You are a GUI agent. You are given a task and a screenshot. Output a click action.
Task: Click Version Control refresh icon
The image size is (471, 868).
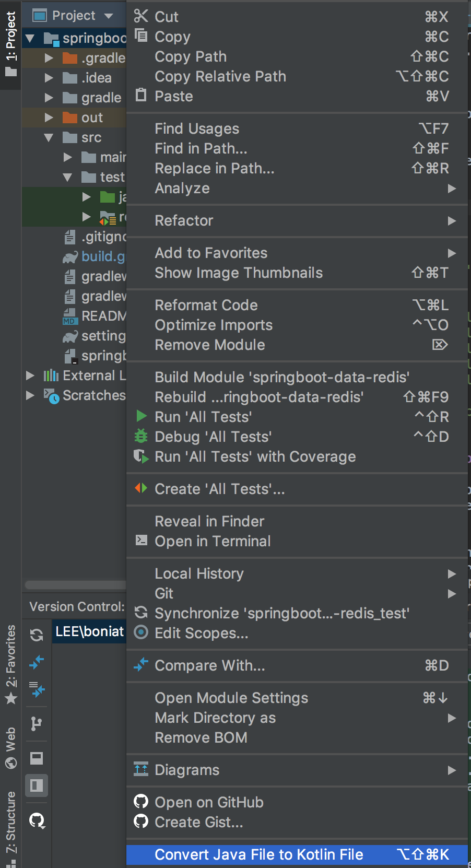[x=37, y=635]
